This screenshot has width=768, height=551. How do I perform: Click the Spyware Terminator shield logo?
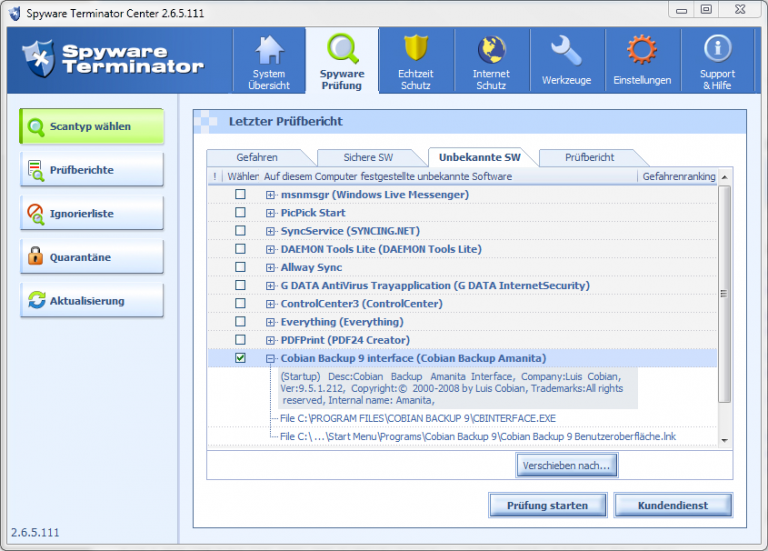(39, 58)
